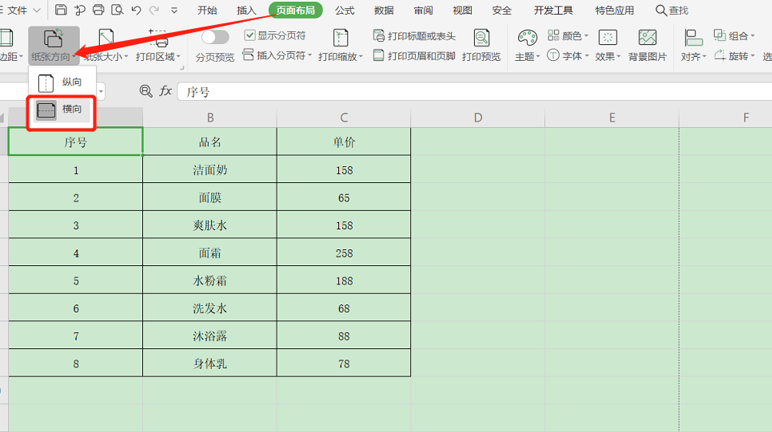
Task: Click the cell containing 面霜
Action: coord(210,253)
